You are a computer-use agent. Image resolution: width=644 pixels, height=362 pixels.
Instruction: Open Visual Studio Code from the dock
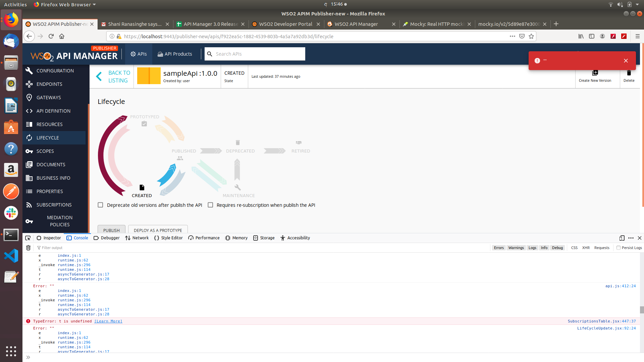(x=11, y=256)
